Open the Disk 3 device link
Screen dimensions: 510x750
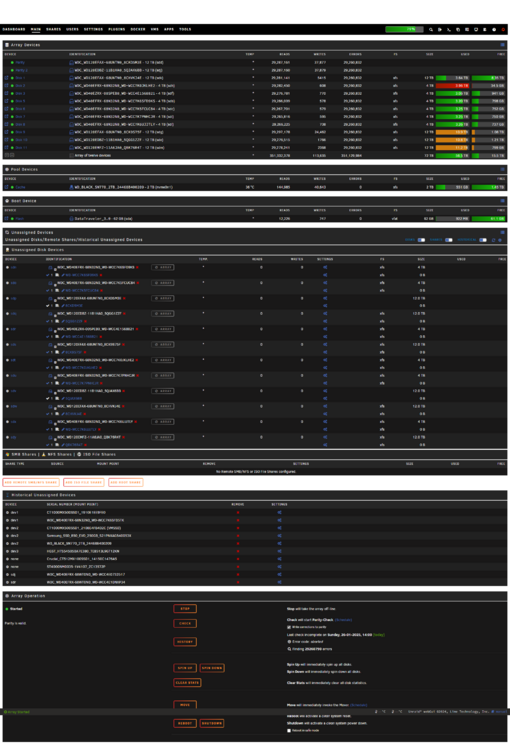(x=20, y=93)
